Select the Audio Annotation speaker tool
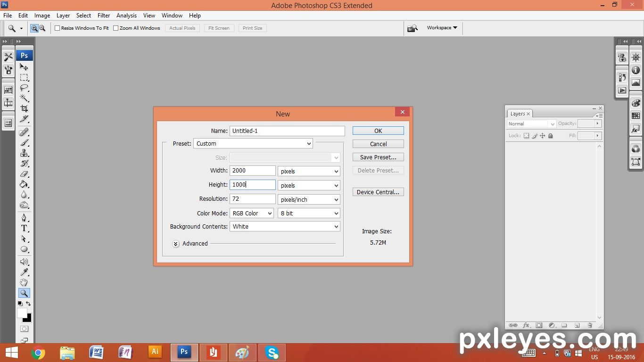This screenshot has width=644, height=362. pyautogui.click(x=24, y=262)
